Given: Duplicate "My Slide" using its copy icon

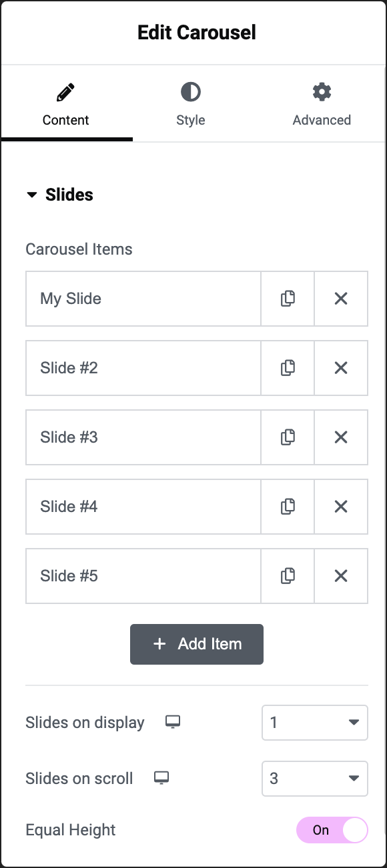Looking at the screenshot, I should 288,299.
